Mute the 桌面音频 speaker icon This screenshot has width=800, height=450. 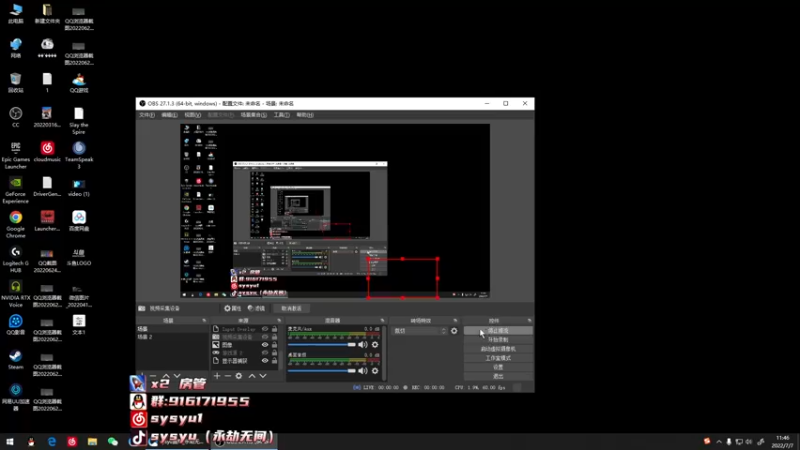[x=362, y=370]
